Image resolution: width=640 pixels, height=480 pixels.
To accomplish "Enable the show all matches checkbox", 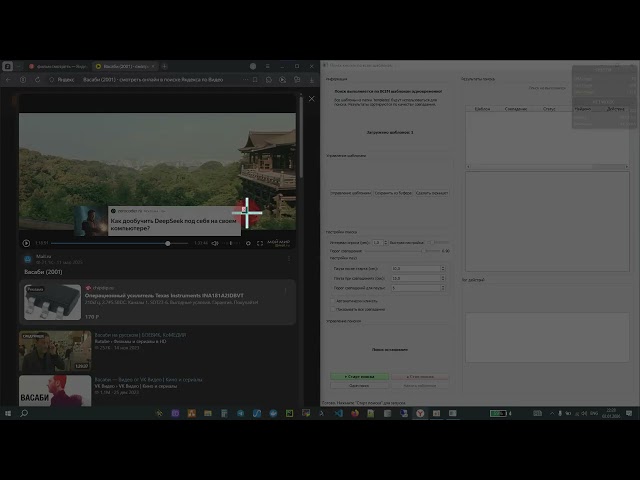I will pos(332,309).
